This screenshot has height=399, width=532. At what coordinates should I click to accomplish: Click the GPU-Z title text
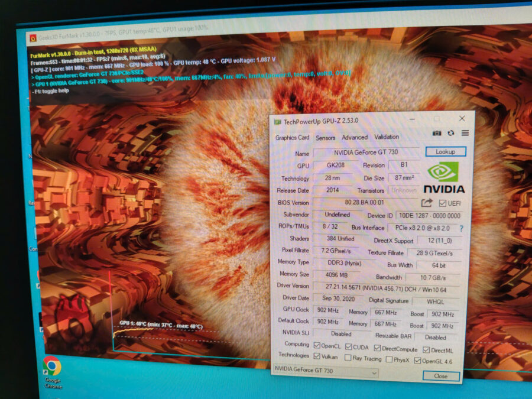click(x=320, y=121)
